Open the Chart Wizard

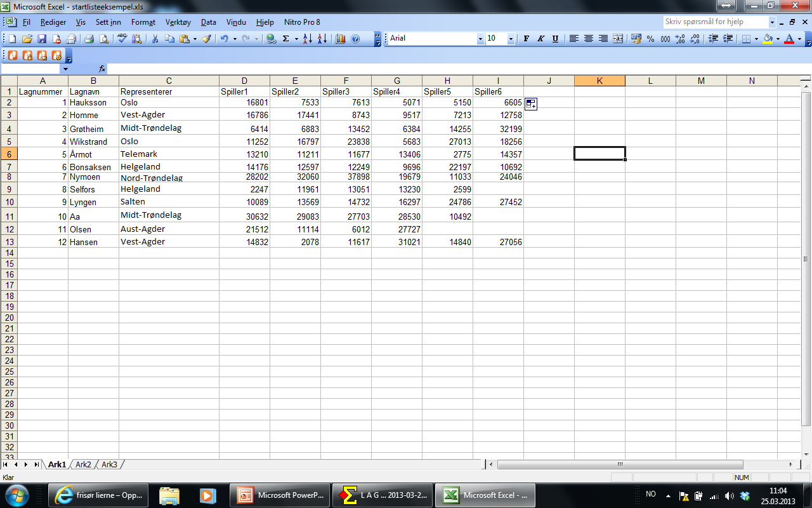click(341, 39)
